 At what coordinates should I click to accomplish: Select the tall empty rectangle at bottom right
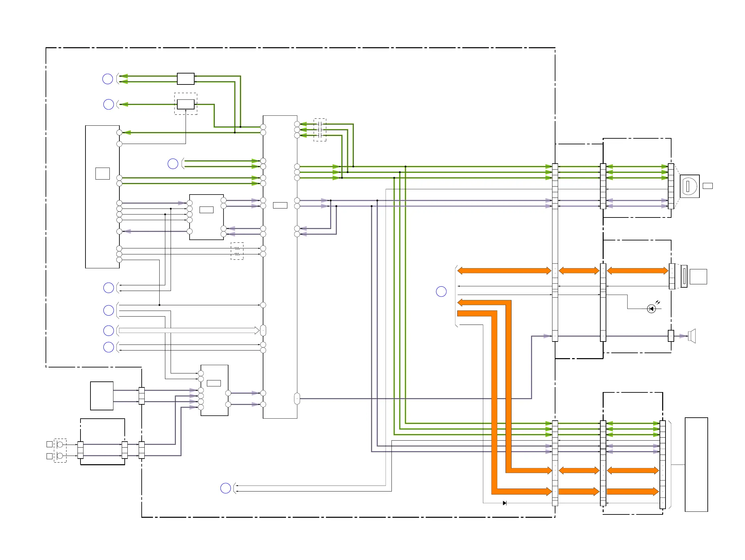coord(696,465)
